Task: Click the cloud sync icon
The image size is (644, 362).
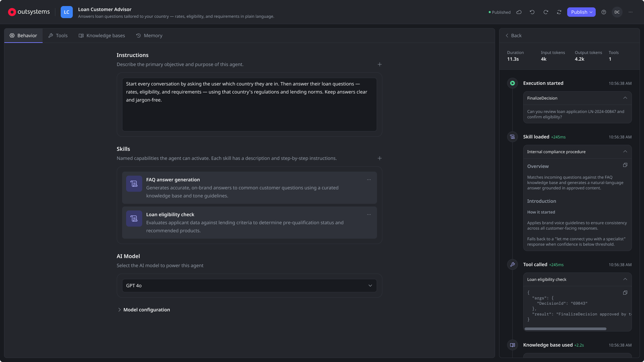Action: click(519, 12)
